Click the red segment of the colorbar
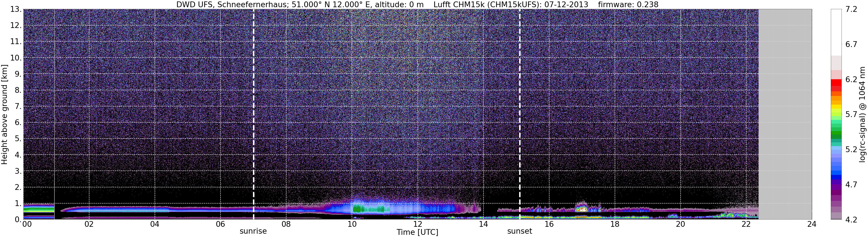Viewport: 868px width, 238px height. coord(836,83)
